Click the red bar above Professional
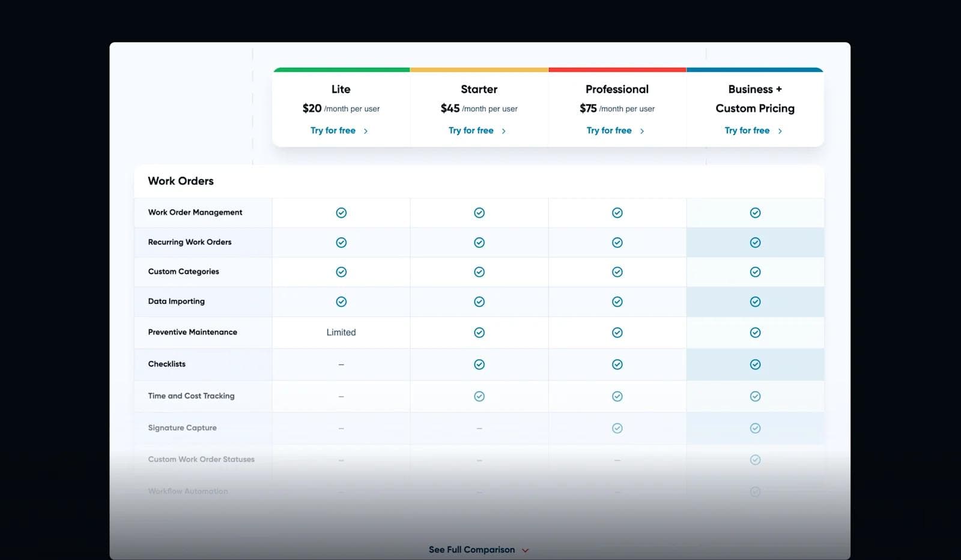 (x=617, y=69)
